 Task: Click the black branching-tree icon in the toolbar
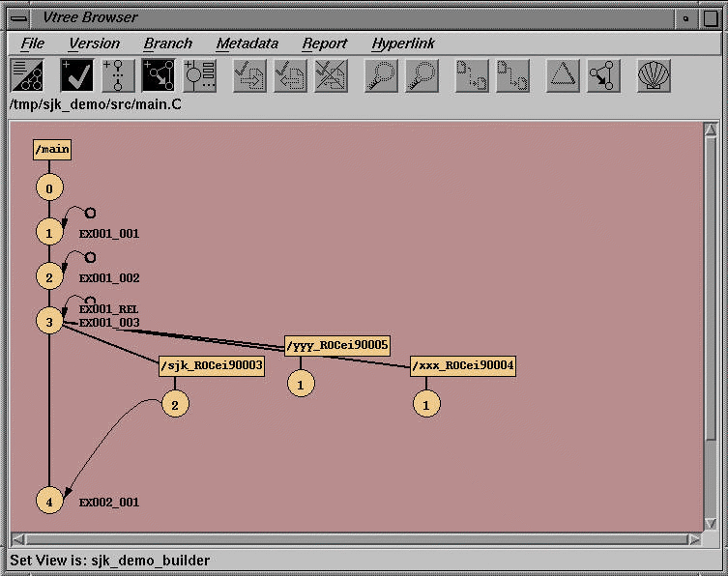tap(158, 75)
